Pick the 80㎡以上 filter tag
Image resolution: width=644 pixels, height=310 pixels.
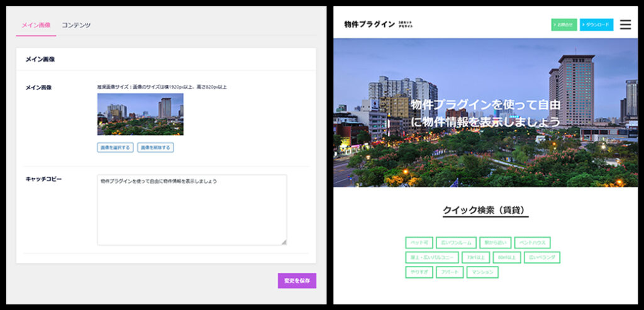click(x=506, y=257)
